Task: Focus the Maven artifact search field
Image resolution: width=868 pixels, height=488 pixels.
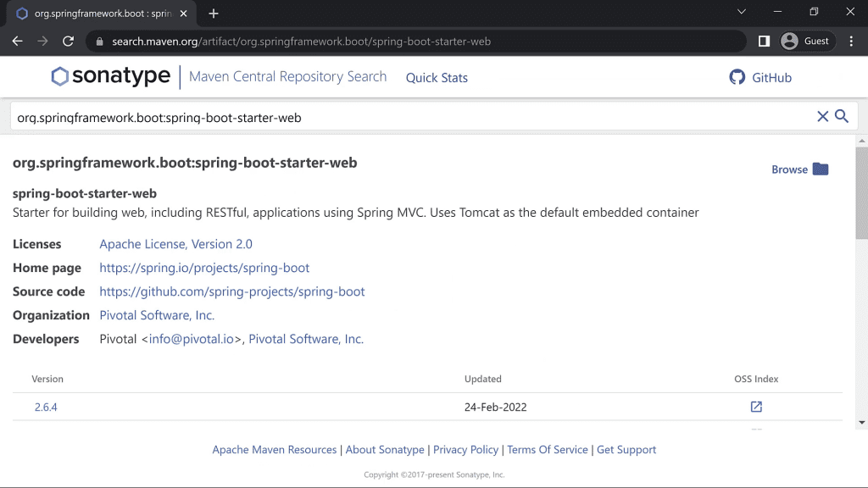Action: 407,118
